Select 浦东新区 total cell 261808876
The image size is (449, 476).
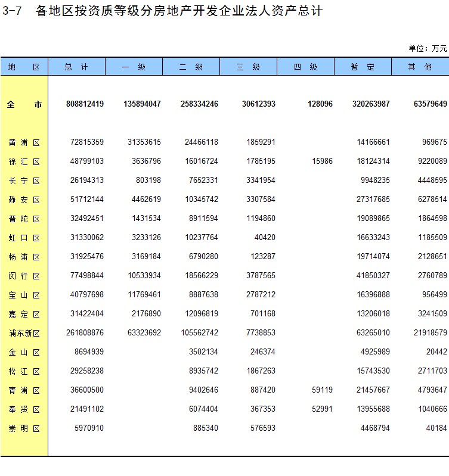85,333
